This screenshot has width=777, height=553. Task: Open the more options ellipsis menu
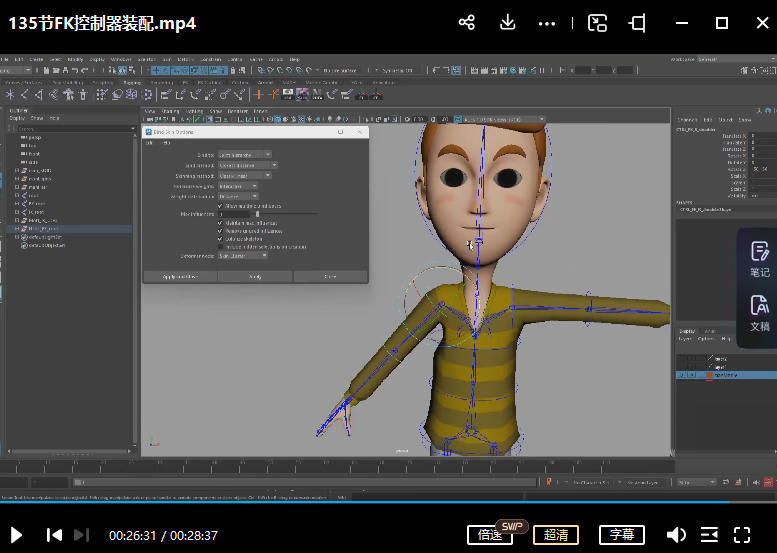click(547, 23)
